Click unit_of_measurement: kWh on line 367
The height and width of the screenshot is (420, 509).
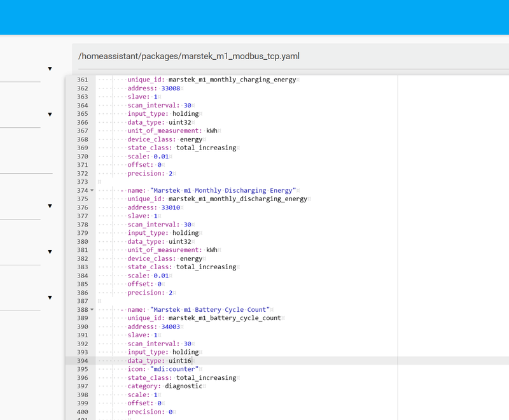[x=172, y=131]
